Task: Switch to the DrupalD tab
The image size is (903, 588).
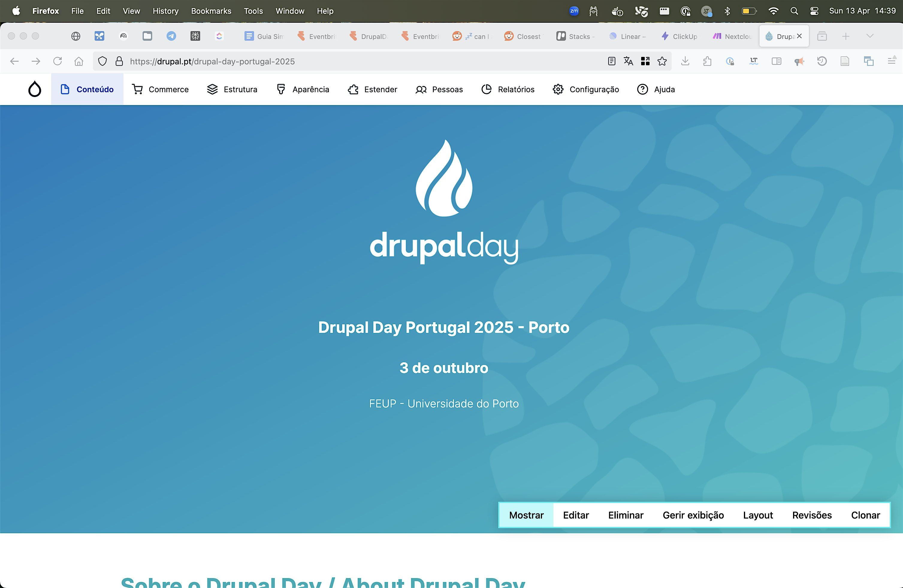Action: [369, 37]
